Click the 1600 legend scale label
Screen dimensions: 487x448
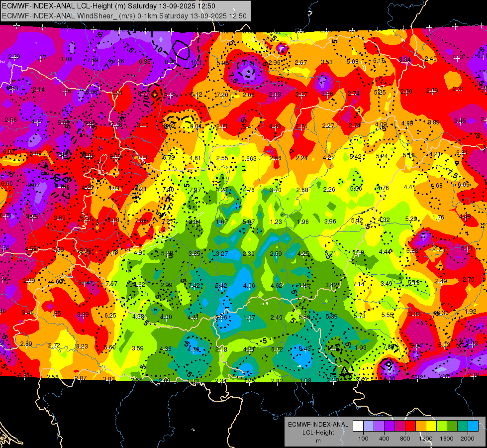point(446,439)
